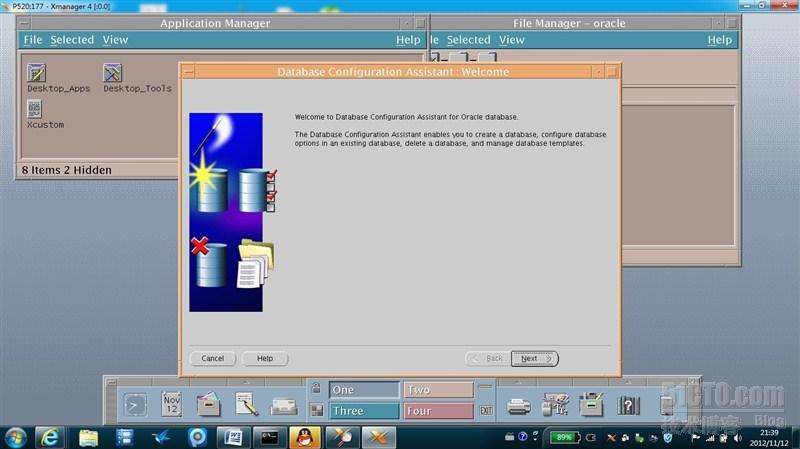800x449 pixels.
Task: Click the battery 89% tray indicator
Action: 565,437
